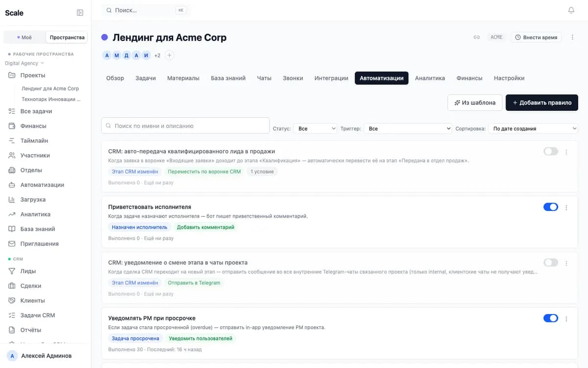Click the Добавить комментарий action tag

(x=205, y=227)
